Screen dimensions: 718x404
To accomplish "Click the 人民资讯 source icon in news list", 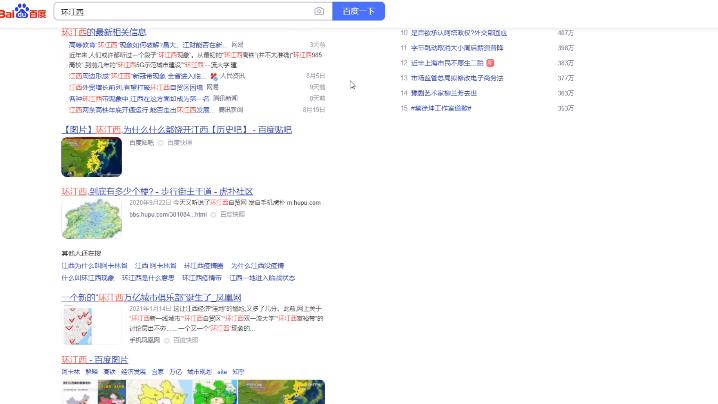I will 214,75.
